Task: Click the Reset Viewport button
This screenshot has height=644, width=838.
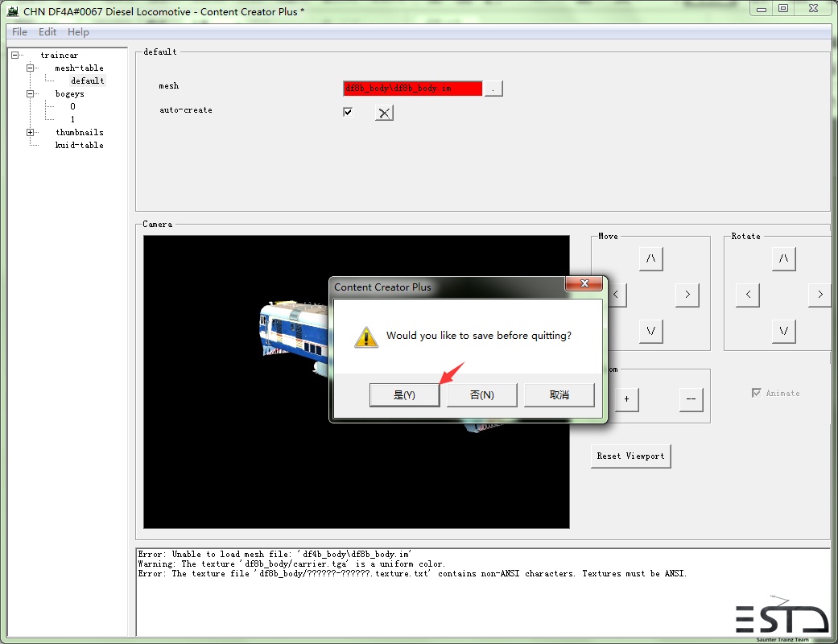Action: (630, 456)
